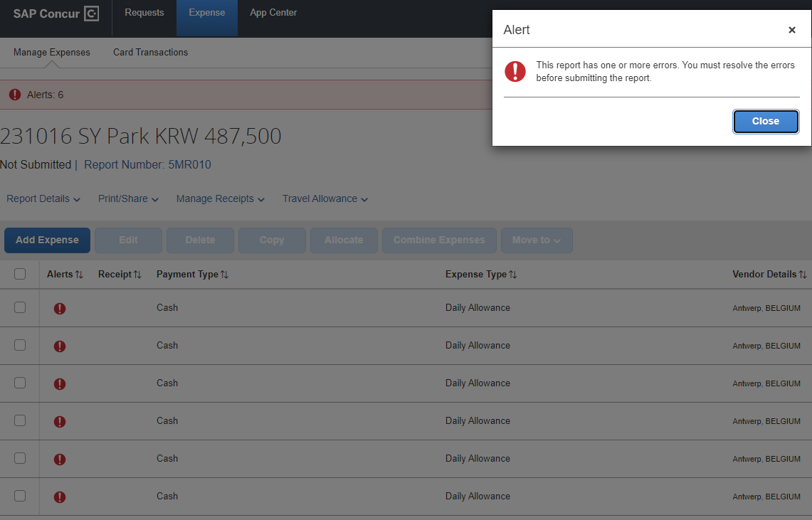This screenshot has width=812, height=520.
Task: Switch to Manage Expenses sub-tab
Action: tap(52, 52)
